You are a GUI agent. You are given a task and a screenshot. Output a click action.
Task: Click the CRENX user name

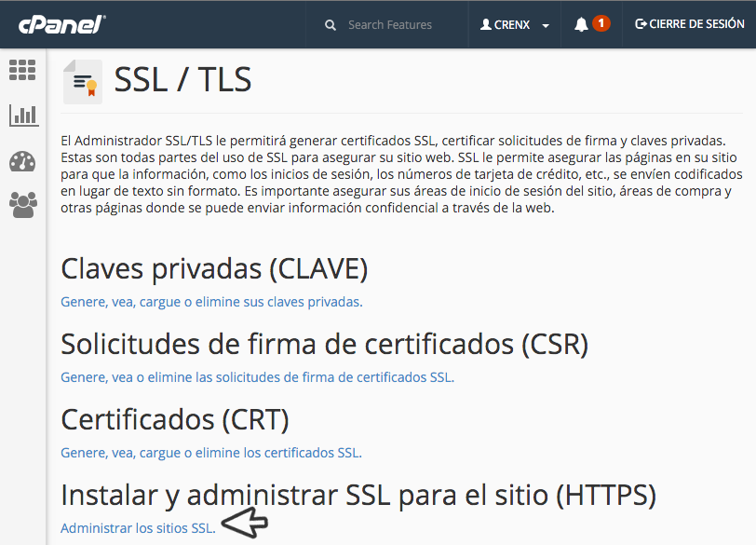point(511,25)
